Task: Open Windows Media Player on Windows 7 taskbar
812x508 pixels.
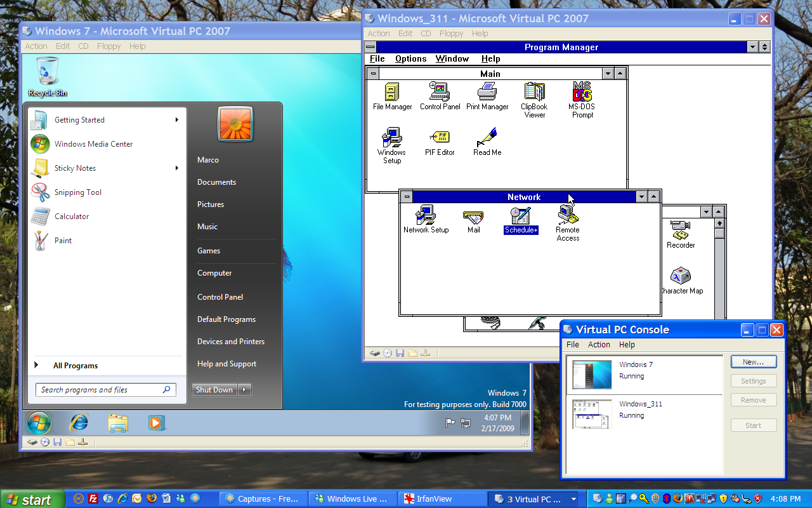Action: tap(157, 423)
